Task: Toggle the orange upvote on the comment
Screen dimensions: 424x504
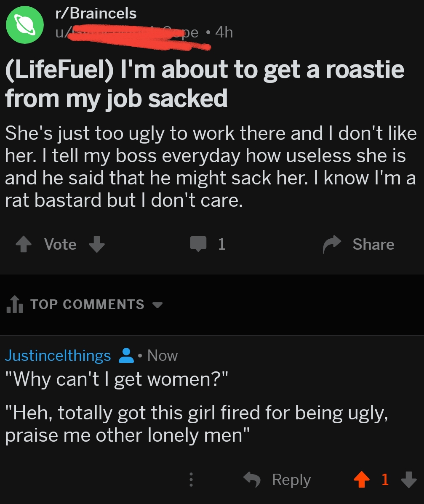Action: pos(360,480)
